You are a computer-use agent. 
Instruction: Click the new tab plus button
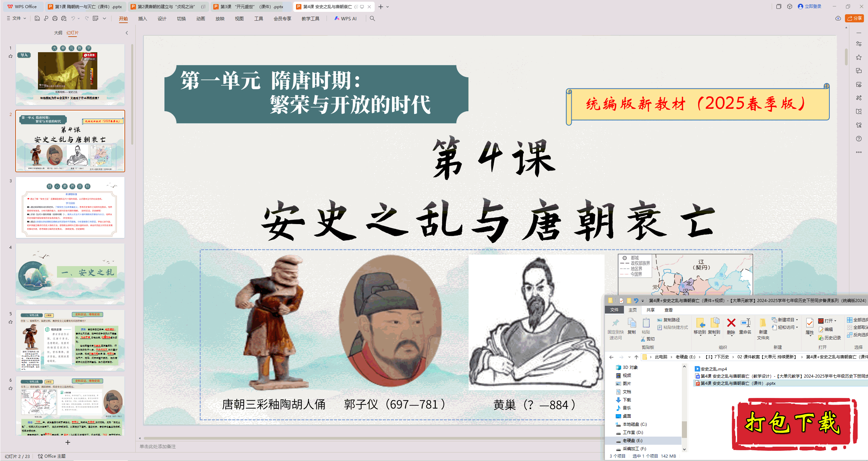click(x=381, y=7)
